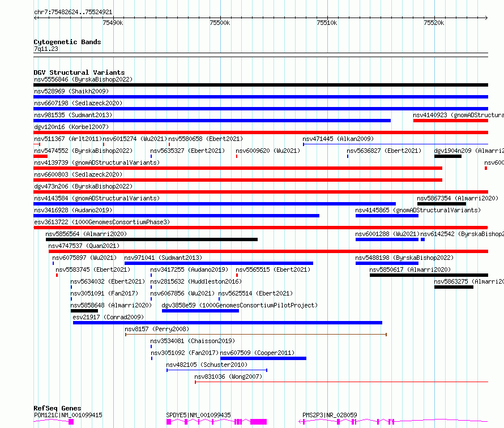
Task: Click the 7q11.23 cytogenetic band label
Action: tap(46, 49)
